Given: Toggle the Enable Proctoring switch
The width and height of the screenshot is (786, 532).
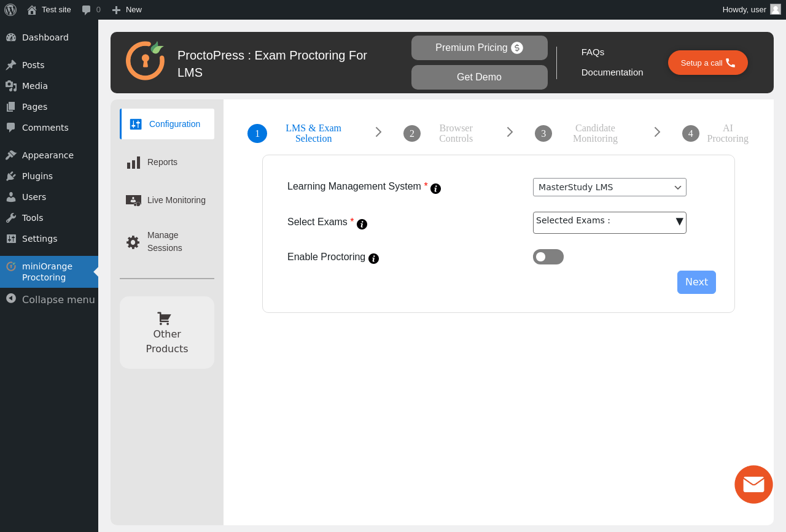Looking at the screenshot, I should point(548,256).
